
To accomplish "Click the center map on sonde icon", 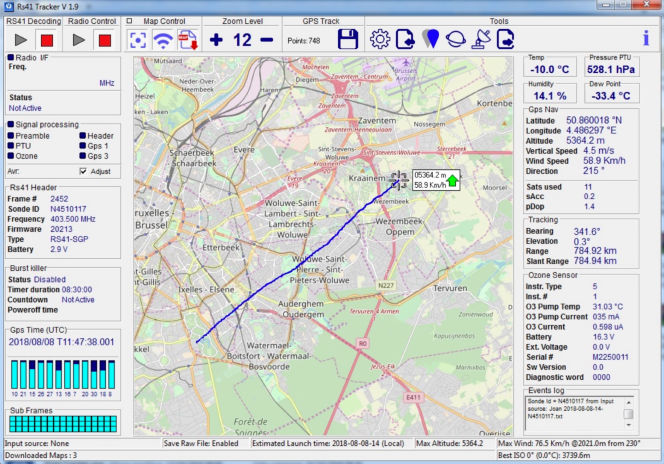I will 138,39.
